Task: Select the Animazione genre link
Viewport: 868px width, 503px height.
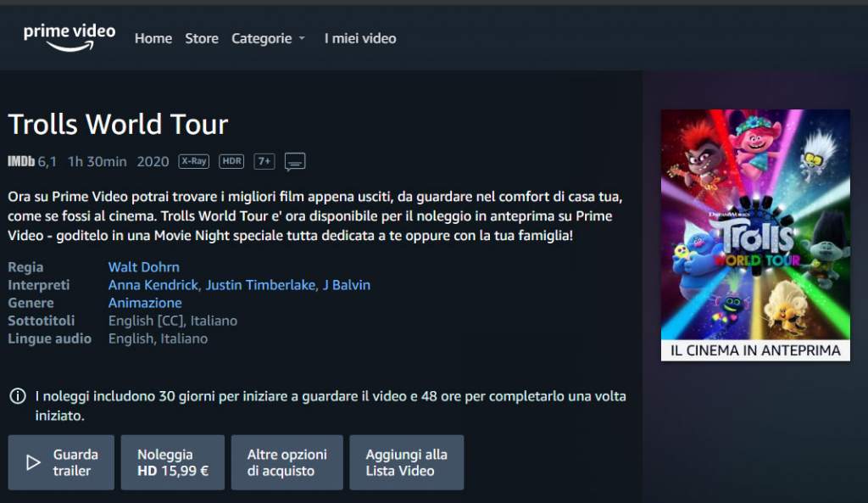Action: [145, 303]
